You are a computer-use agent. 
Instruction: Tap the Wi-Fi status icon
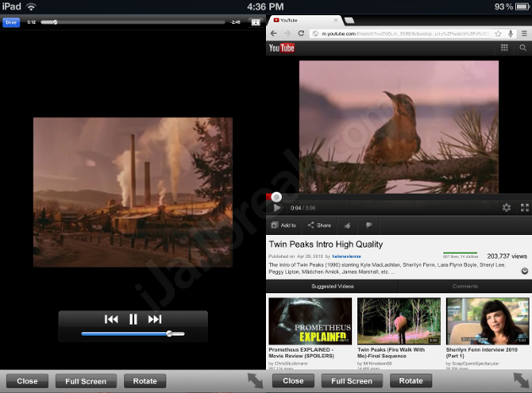pos(31,7)
